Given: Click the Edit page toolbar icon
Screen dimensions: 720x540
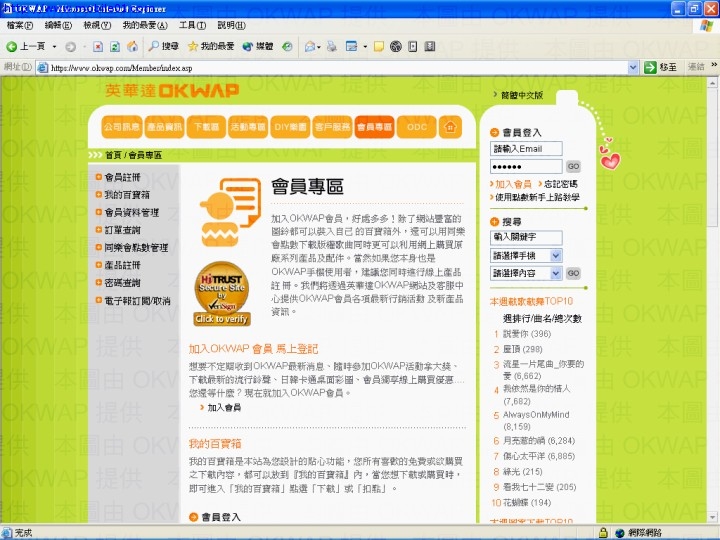Looking at the screenshot, I should coord(351,46).
